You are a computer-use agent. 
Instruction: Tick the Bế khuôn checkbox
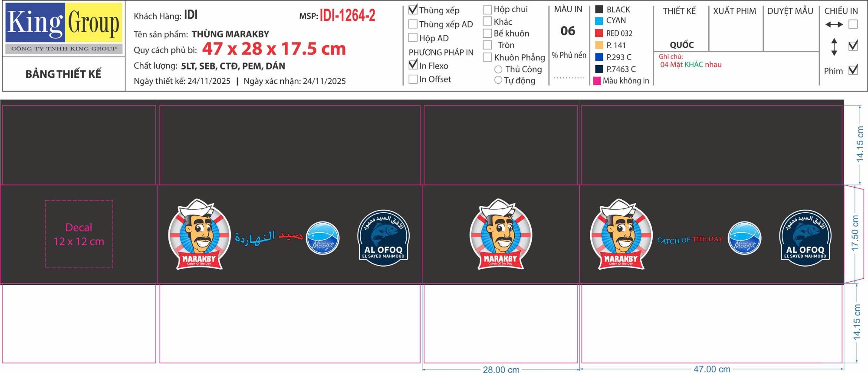point(487,33)
